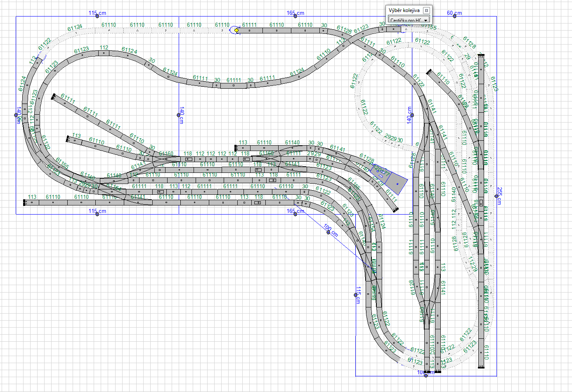Select the 255 cm dimension handle on the right edge

pos(496,196)
